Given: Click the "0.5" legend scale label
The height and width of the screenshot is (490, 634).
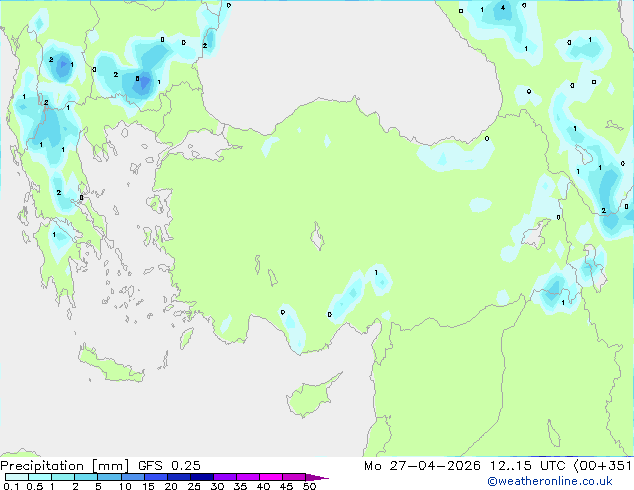Looking at the screenshot, I should pos(35,486).
